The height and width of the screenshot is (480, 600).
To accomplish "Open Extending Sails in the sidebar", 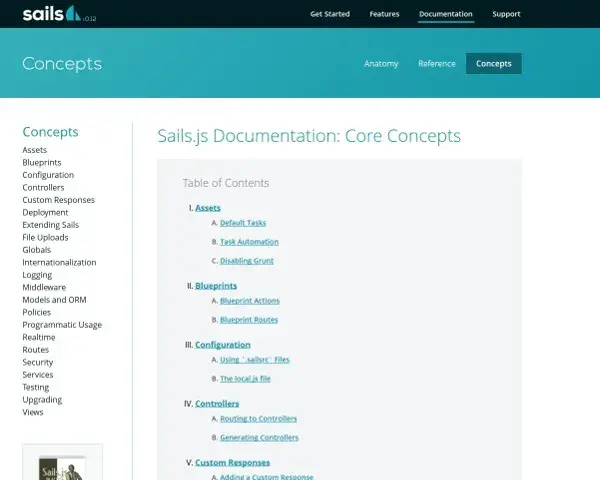I will (x=51, y=225).
